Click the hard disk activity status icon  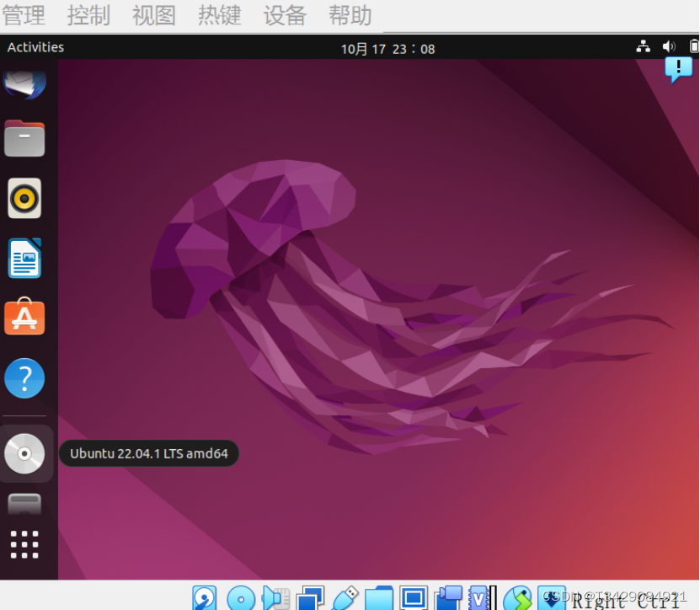(205, 598)
